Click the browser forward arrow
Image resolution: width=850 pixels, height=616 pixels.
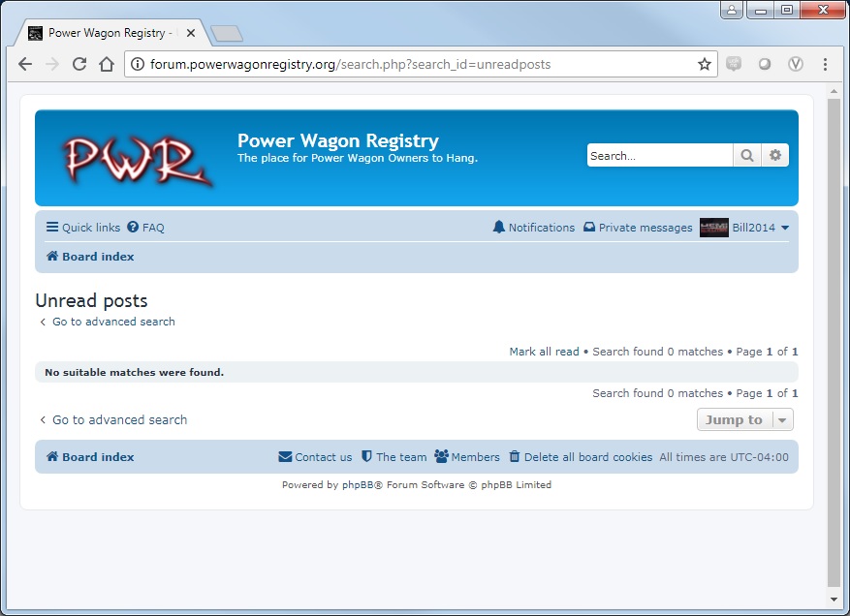(x=52, y=64)
